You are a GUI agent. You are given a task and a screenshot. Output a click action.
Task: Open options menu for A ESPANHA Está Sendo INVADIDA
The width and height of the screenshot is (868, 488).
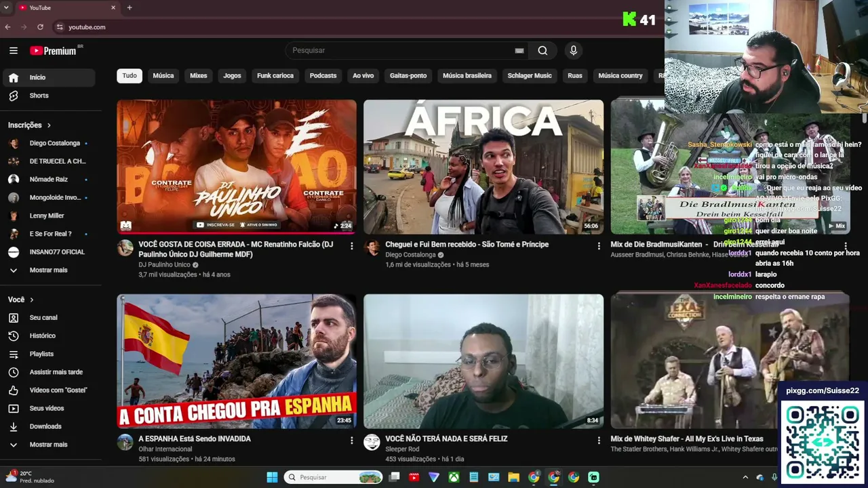click(351, 441)
